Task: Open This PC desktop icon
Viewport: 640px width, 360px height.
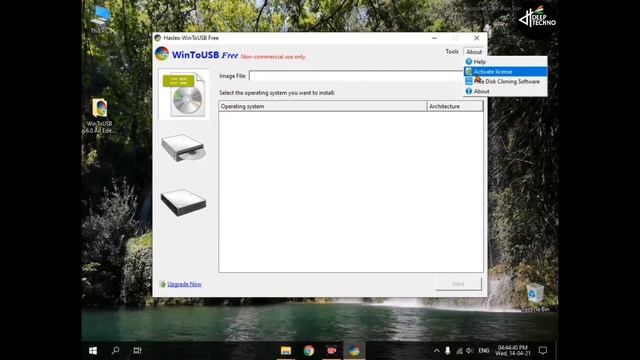Action: (100, 20)
